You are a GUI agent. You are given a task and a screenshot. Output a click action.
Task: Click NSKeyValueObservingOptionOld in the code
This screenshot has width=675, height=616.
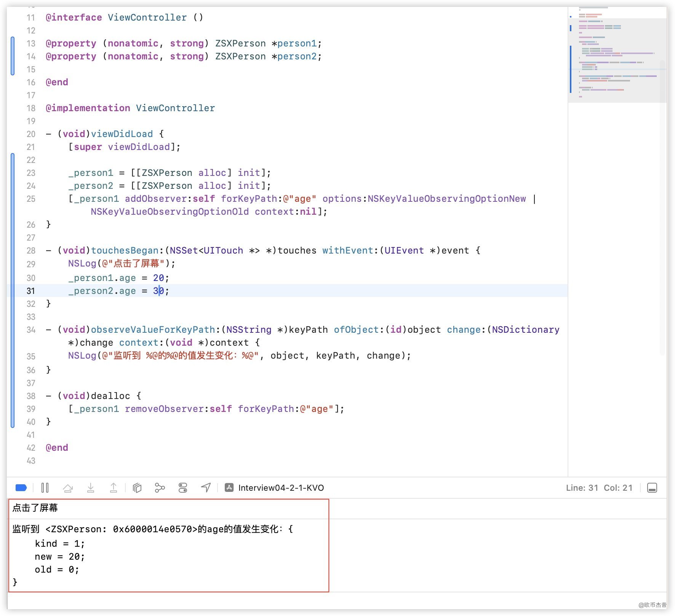coord(170,212)
